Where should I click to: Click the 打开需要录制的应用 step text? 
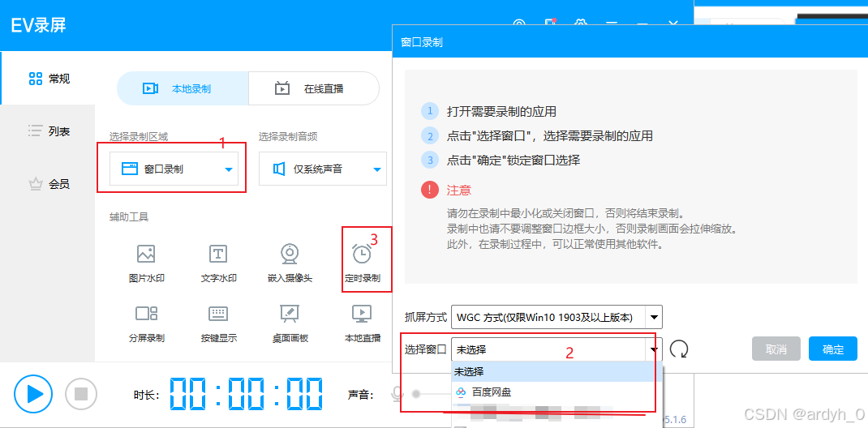[x=501, y=112]
